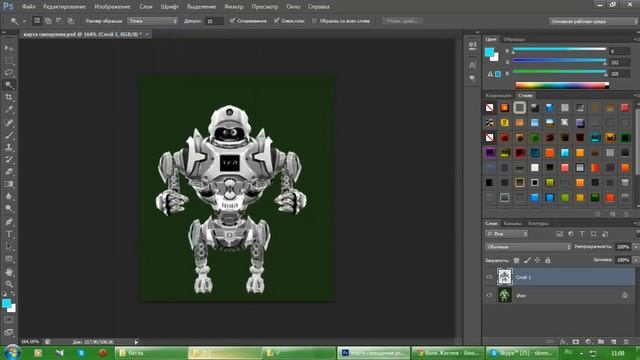This screenshot has width=640, height=360.
Task: Select the Brush tool
Action: click(9, 134)
